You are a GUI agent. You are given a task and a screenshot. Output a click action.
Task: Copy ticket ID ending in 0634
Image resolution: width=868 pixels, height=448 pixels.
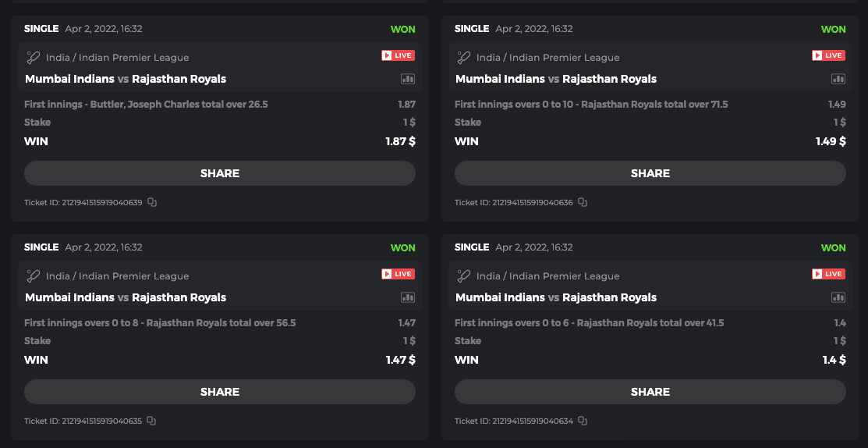[583, 421]
